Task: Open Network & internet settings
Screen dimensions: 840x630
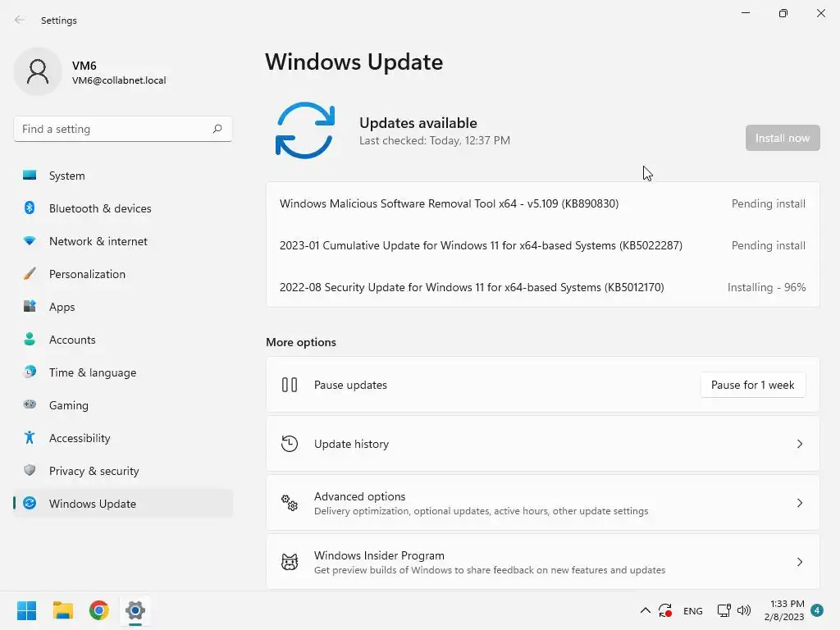Action: [123, 241]
